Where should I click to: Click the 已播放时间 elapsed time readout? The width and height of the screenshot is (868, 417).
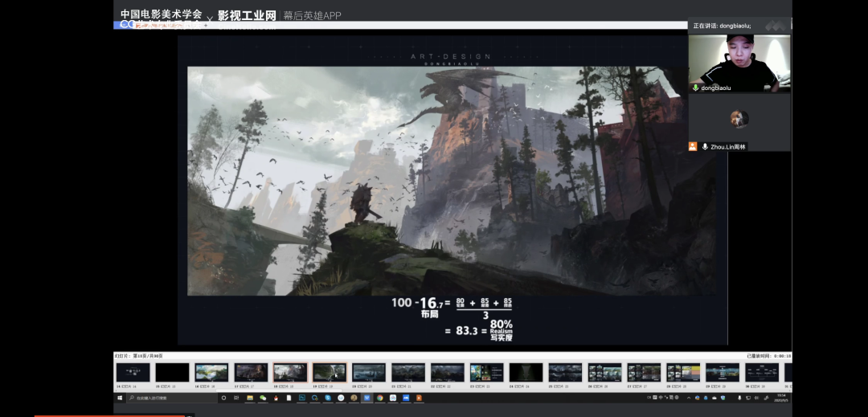coord(769,356)
